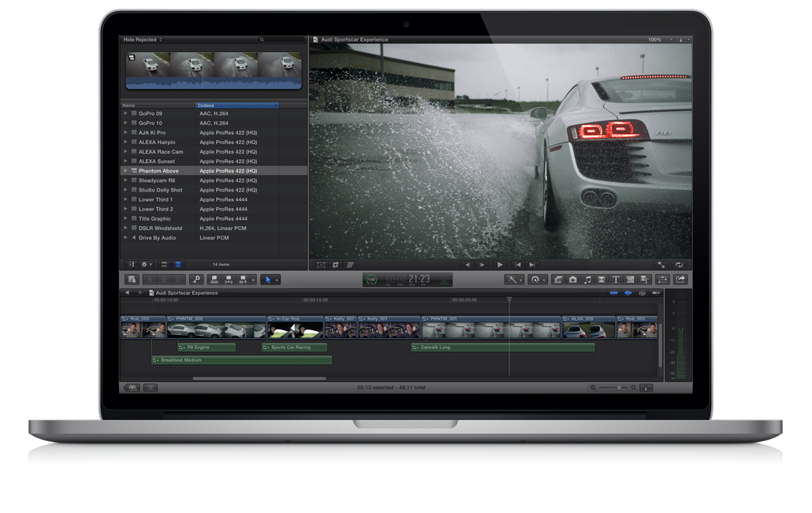Image resolution: width=812 pixels, height=513 pixels.
Task: Open the Retime pop-up menu
Action: tap(536, 279)
